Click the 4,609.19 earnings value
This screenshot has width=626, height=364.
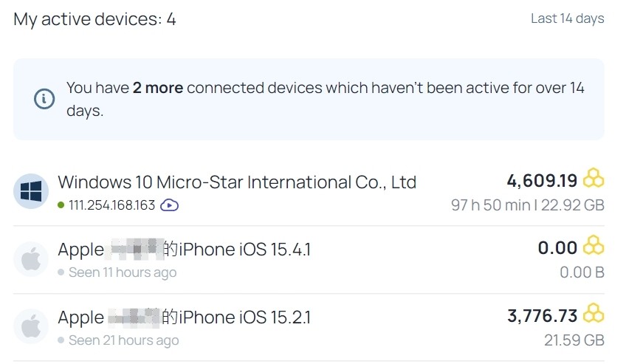pyautogui.click(x=542, y=181)
